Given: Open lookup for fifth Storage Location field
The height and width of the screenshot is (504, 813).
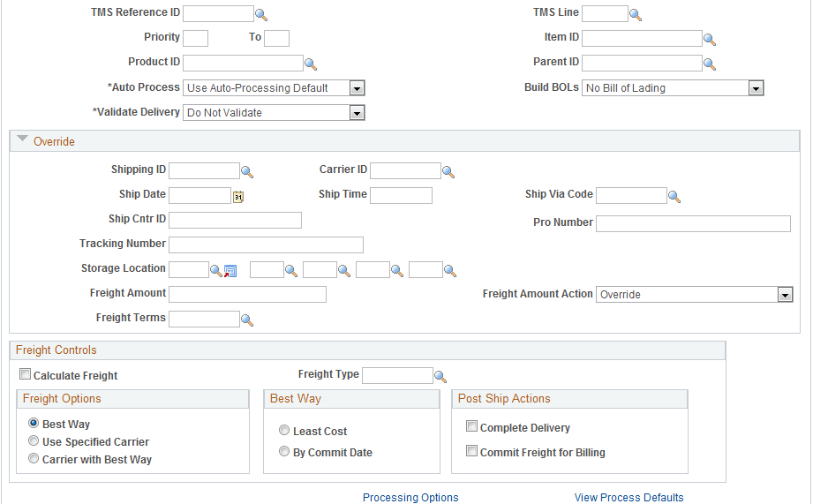Looking at the screenshot, I should pyautogui.click(x=449, y=271).
